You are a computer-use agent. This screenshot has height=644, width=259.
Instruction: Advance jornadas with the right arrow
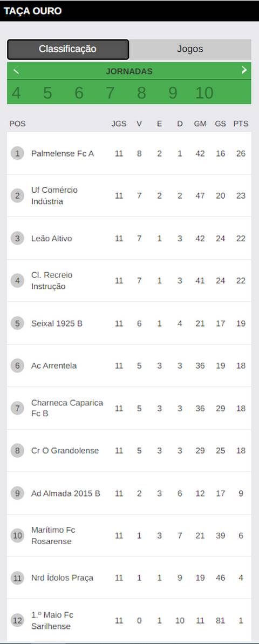(x=244, y=70)
